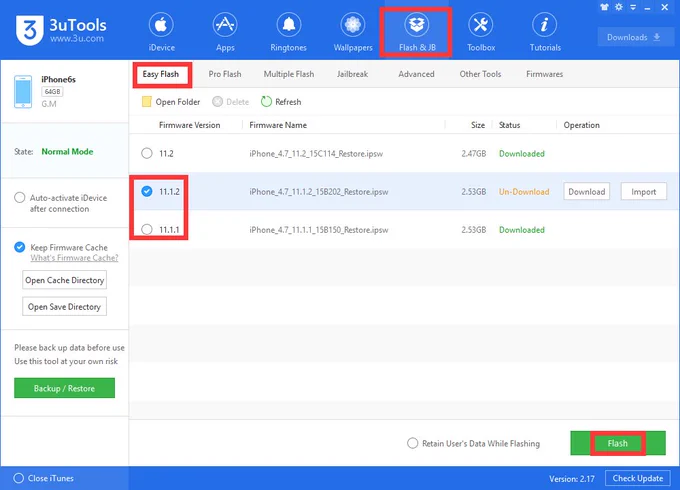Toggle the Close iTunes option
The width and height of the screenshot is (680, 490).
click(18, 478)
